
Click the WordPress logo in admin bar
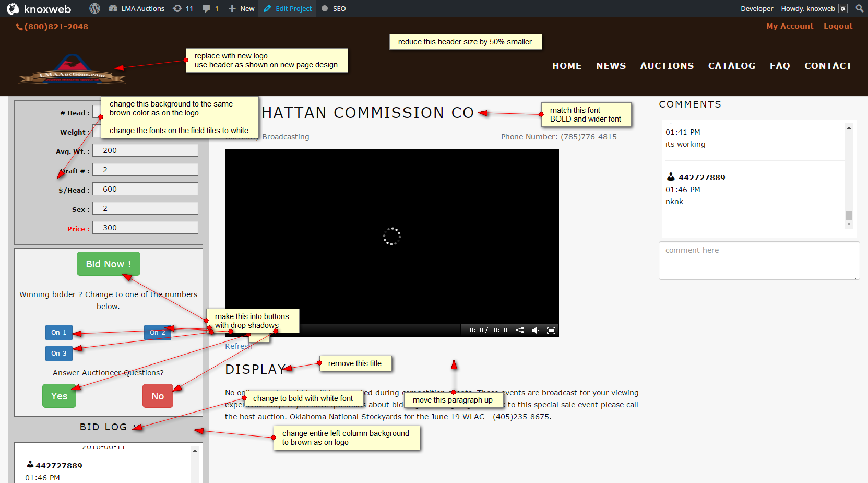point(94,8)
